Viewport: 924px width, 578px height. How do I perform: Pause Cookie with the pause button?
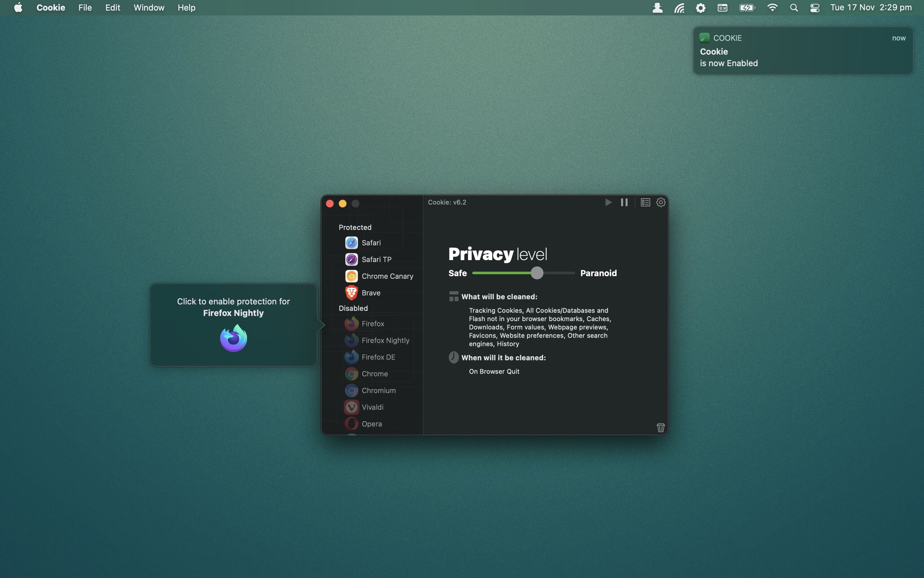pos(624,202)
